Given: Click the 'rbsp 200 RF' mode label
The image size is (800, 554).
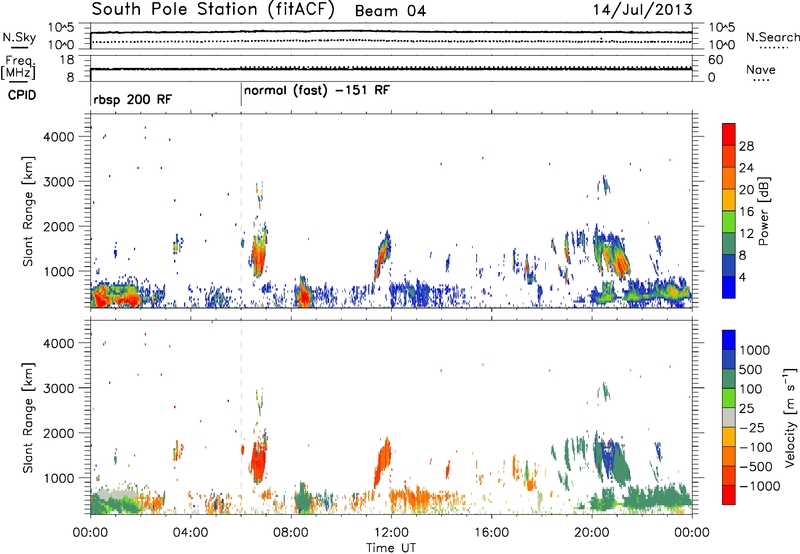Looking at the screenshot, I should [133, 99].
